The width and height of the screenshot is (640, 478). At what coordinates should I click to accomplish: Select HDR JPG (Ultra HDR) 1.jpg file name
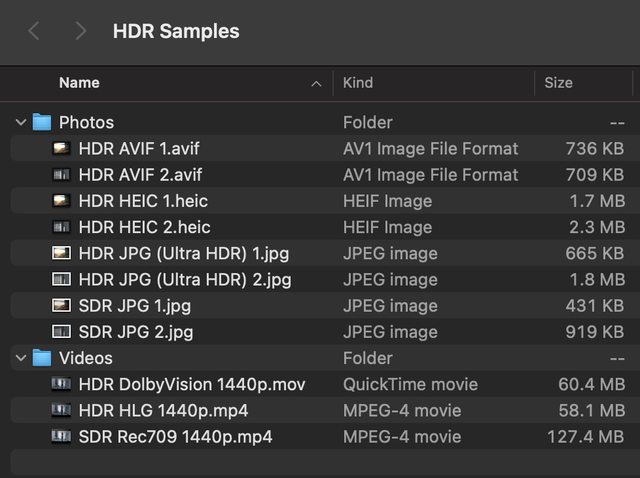(x=183, y=253)
